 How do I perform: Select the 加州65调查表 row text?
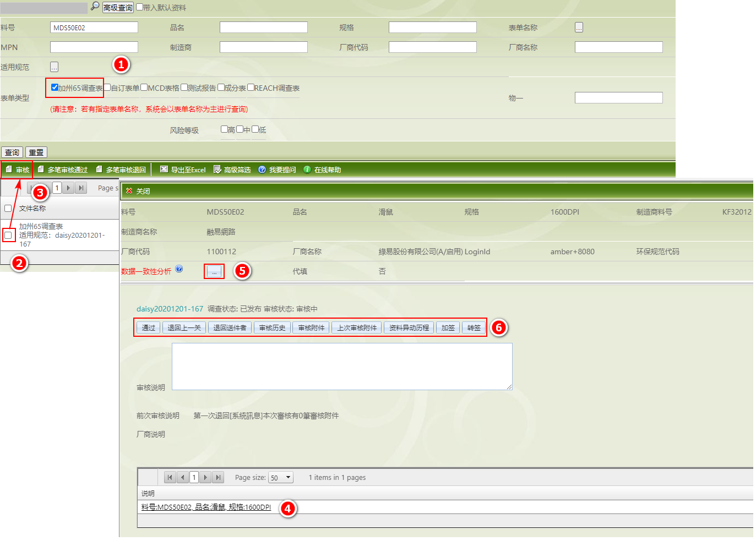click(x=41, y=226)
